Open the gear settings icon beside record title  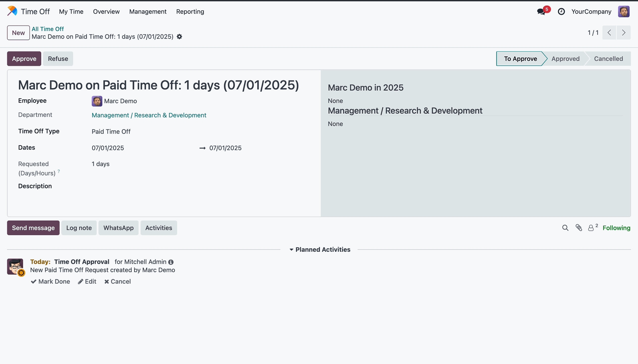coord(179,37)
